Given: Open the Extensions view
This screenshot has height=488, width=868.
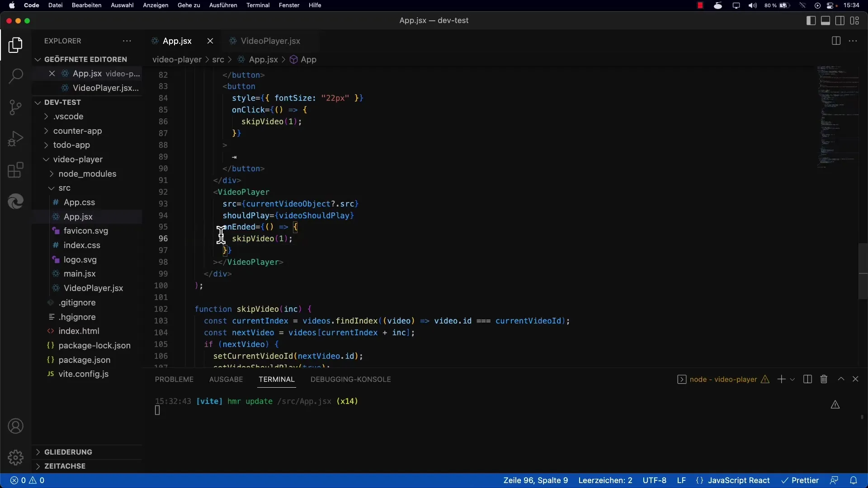Looking at the screenshot, I should pyautogui.click(x=15, y=170).
